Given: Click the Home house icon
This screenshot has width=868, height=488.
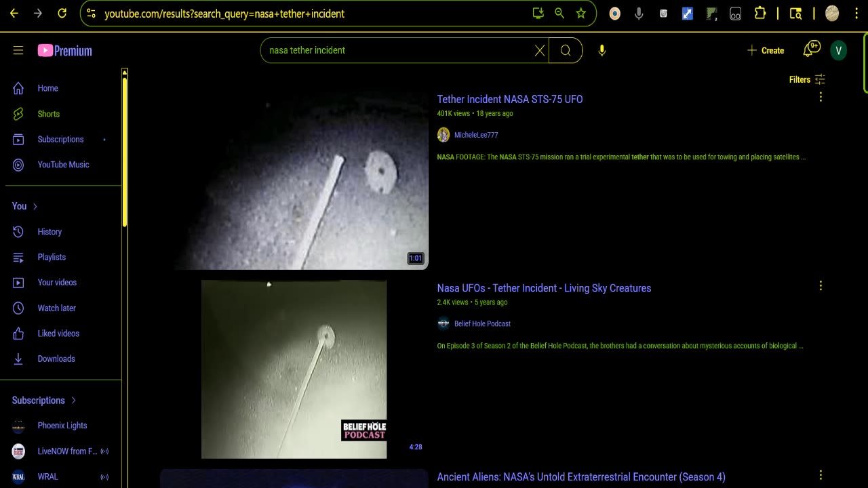Looking at the screenshot, I should pyautogui.click(x=18, y=88).
